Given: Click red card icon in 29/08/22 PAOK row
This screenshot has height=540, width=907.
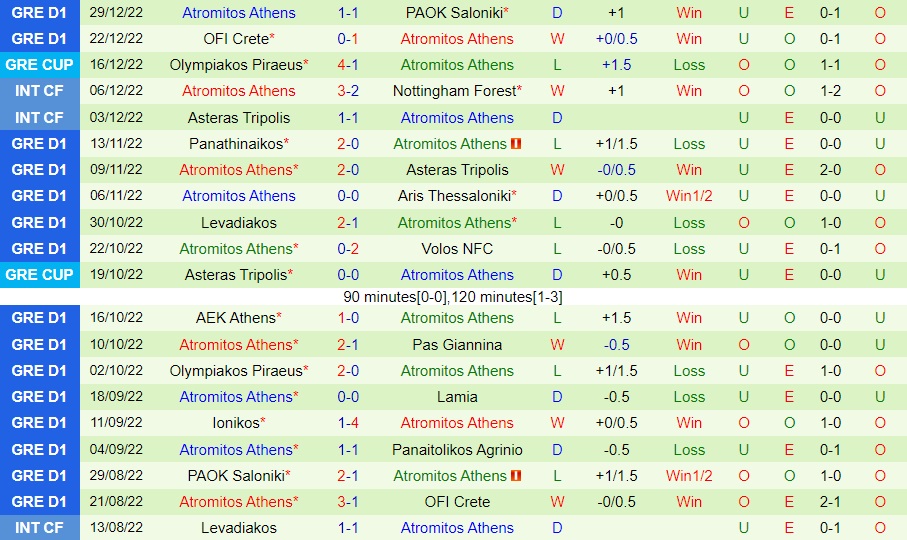Looking at the screenshot, I should pyautogui.click(x=516, y=476).
